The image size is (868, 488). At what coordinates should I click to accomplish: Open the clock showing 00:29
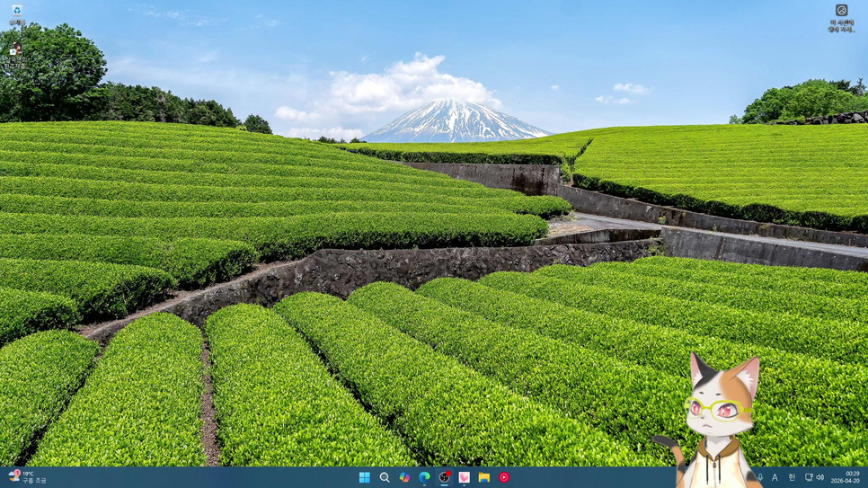pyautogui.click(x=846, y=477)
